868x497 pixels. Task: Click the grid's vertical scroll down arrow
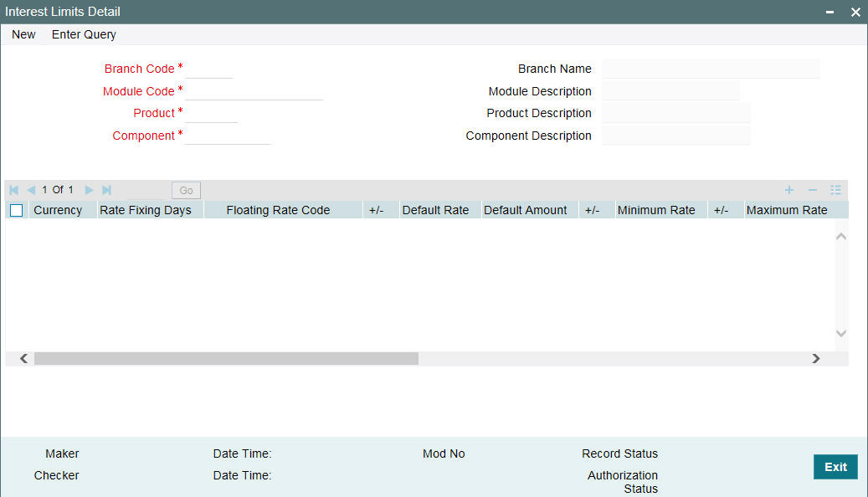[x=841, y=333]
